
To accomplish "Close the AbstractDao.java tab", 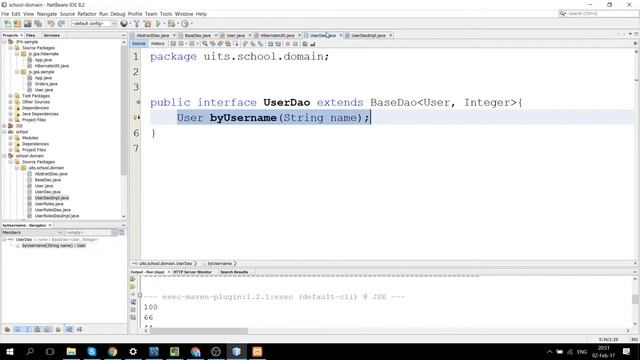I will coord(174,36).
